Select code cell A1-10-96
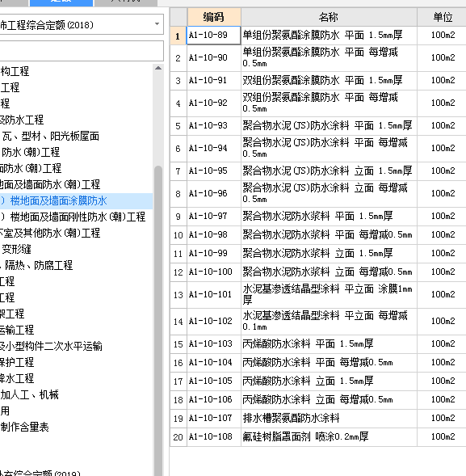This screenshot has width=466, height=476. point(214,194)
